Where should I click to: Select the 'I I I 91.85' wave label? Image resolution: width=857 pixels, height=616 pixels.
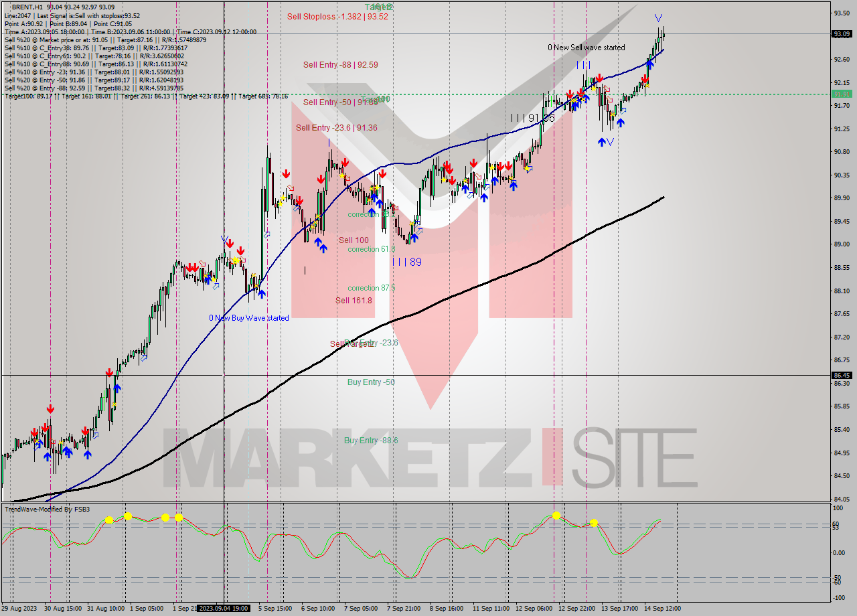532,118
